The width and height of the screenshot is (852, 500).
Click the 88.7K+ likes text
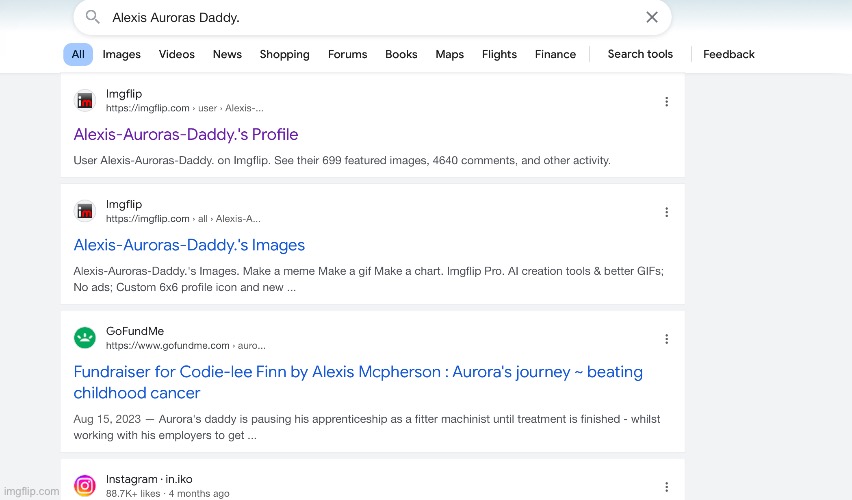133,493
